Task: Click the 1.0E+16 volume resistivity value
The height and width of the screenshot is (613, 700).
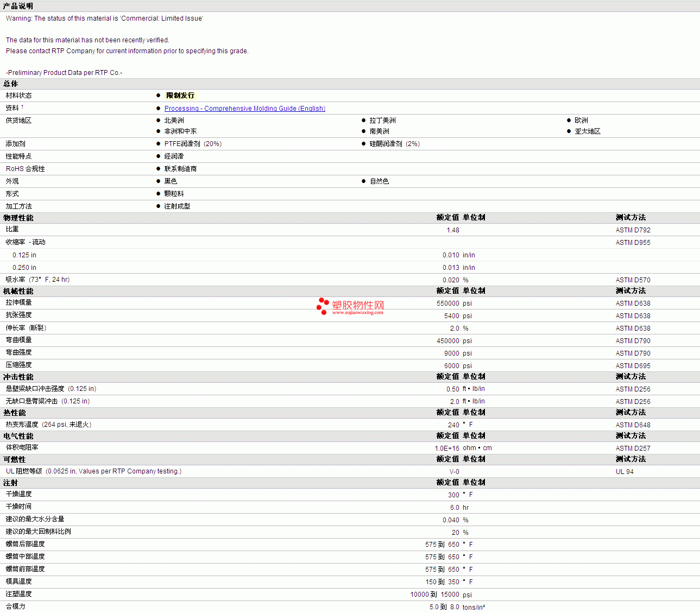Action: 447,448
